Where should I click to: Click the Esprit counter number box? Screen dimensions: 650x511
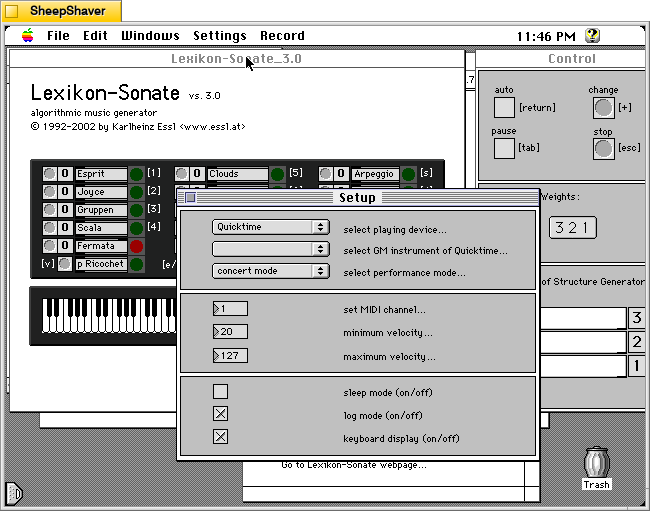click(x=65, y=174)
